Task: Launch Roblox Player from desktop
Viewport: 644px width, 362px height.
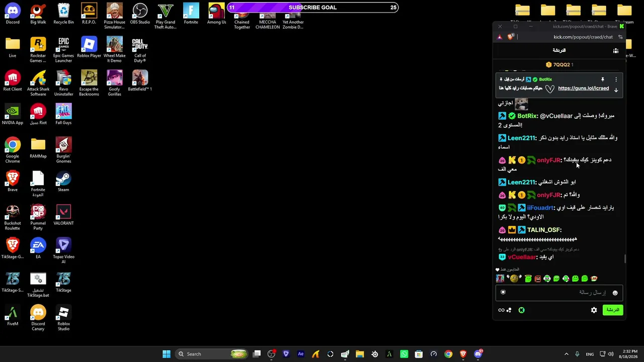Action: pos(89,47)
